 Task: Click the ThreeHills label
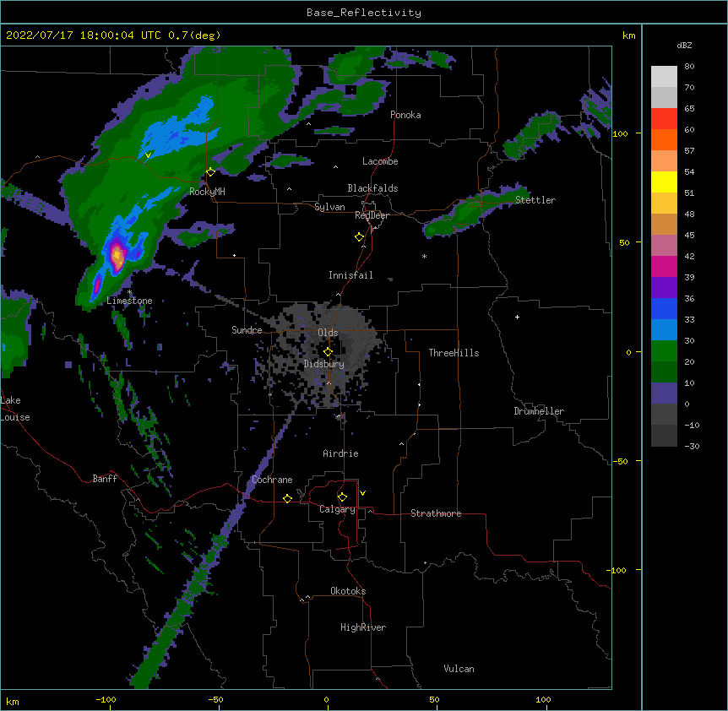tap(454, 353)
